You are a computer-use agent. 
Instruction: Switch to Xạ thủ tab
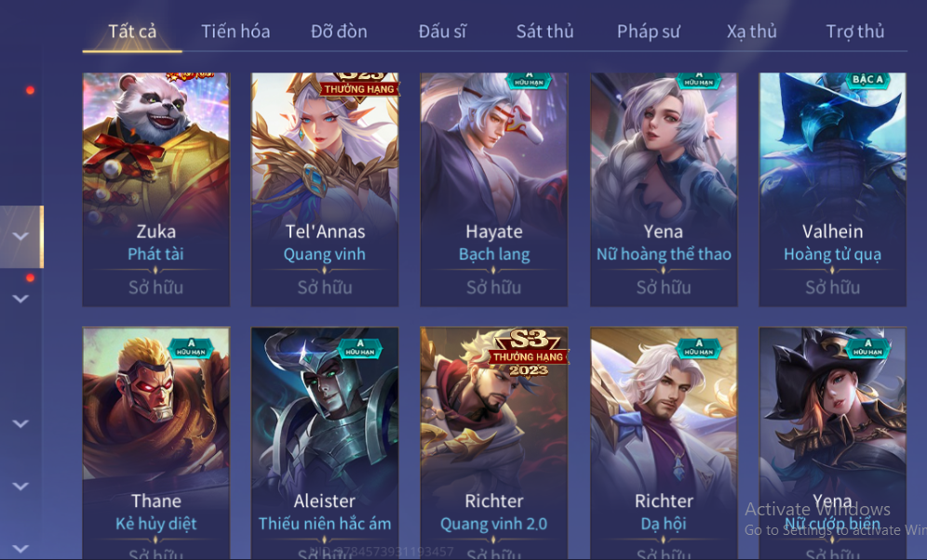coord(751,32)
